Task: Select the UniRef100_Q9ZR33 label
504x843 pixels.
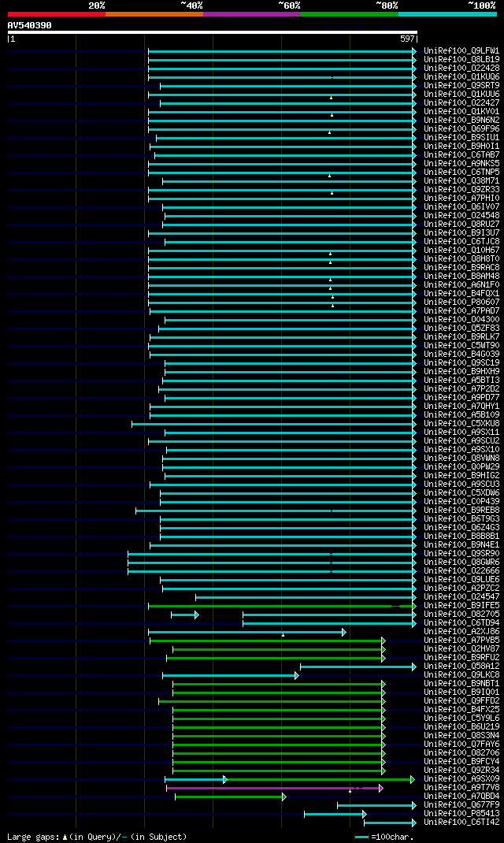Action: tap(461, 190)
